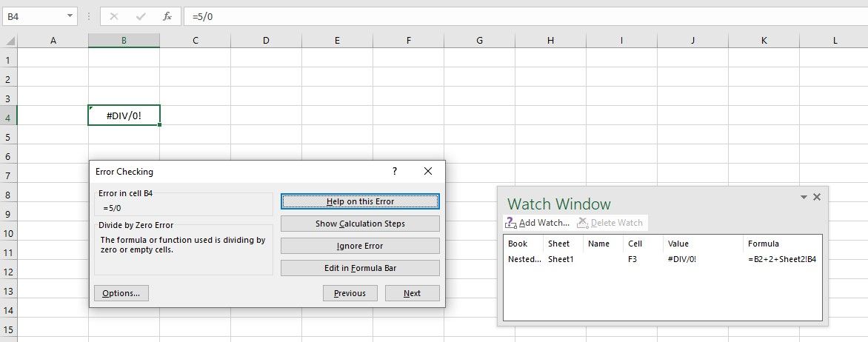868x342 pixels.
Task: Select column K header
Action: point(764,41)
